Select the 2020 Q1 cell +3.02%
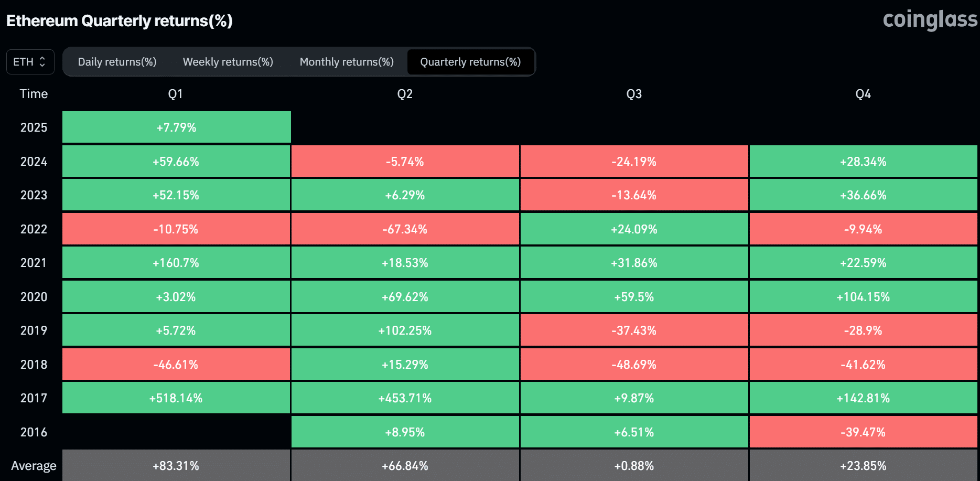This screenshot has height=481, width=980. pyautogui.click(x=176, y=296)
